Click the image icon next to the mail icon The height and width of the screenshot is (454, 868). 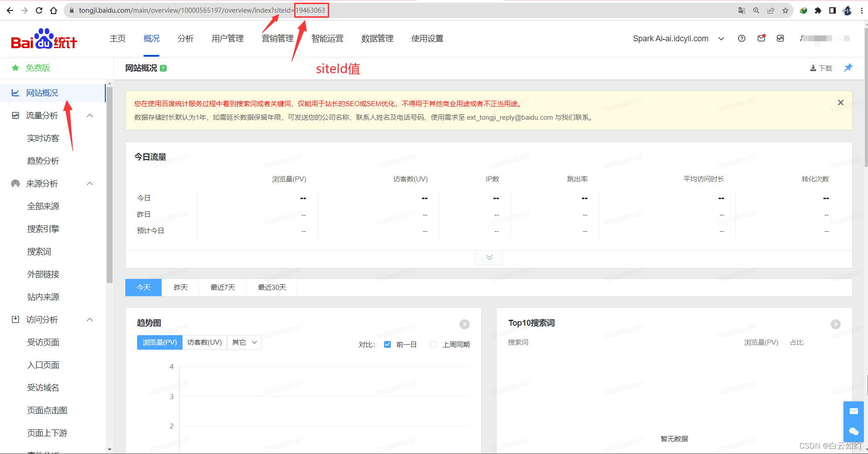point(780,39)
